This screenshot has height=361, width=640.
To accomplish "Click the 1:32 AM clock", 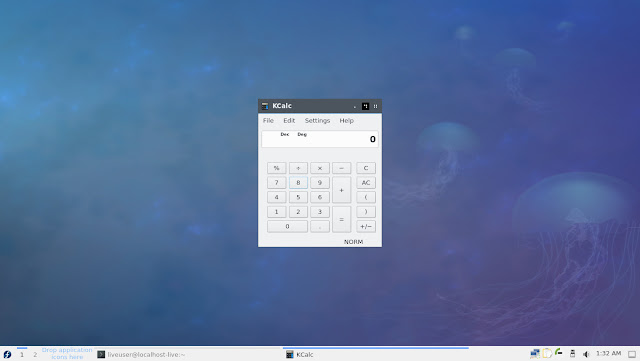I will pyautogui.click(x=608, y=353).
